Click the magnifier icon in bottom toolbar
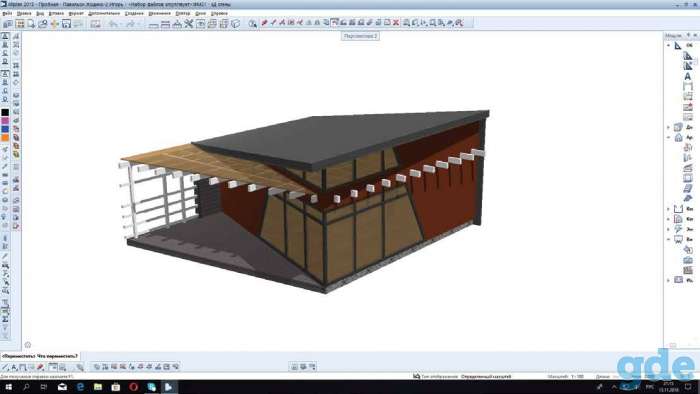The width and height of the screenshot is (700, 394). (80, 367)
